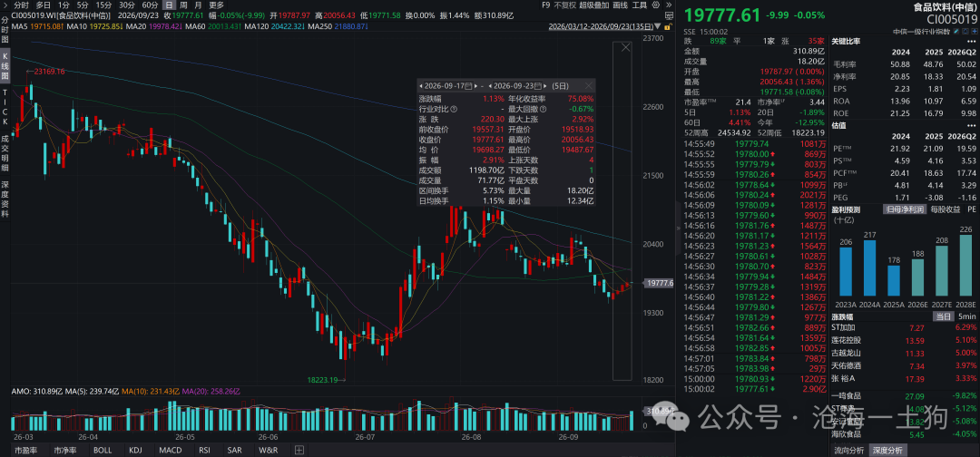Select the 周 weekly period
The image size is (980, 457).
(183, 5)
